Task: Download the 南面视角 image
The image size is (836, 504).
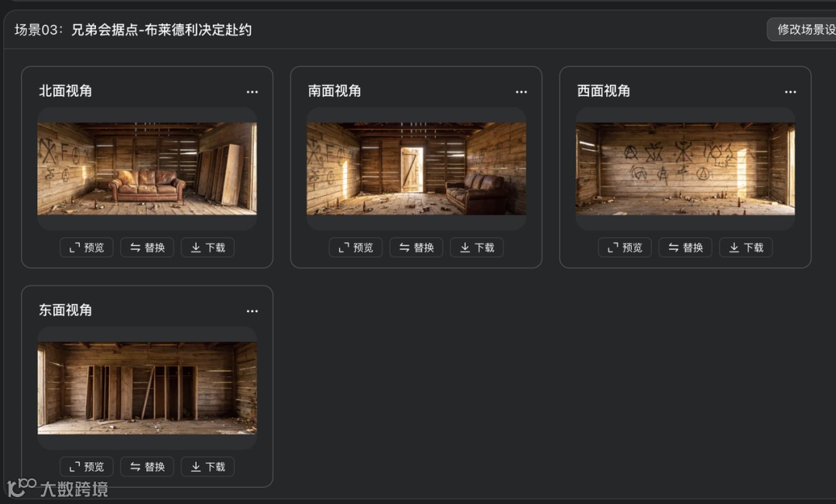Action: tap(477, 248)
